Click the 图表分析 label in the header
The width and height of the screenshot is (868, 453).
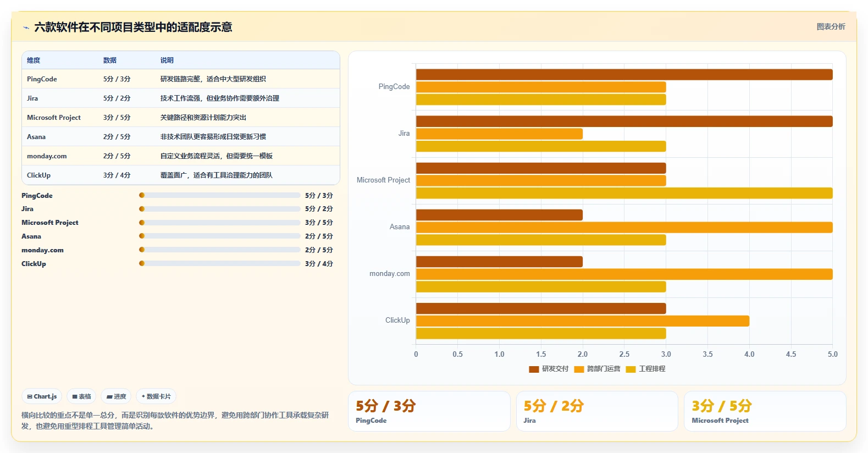(831, 26)
